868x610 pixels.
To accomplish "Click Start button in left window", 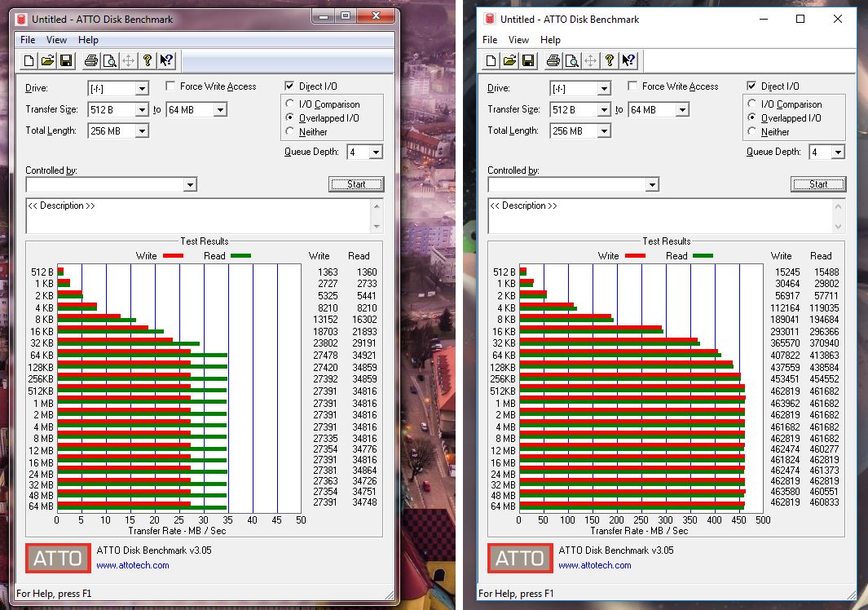I will tap(356, 184).
